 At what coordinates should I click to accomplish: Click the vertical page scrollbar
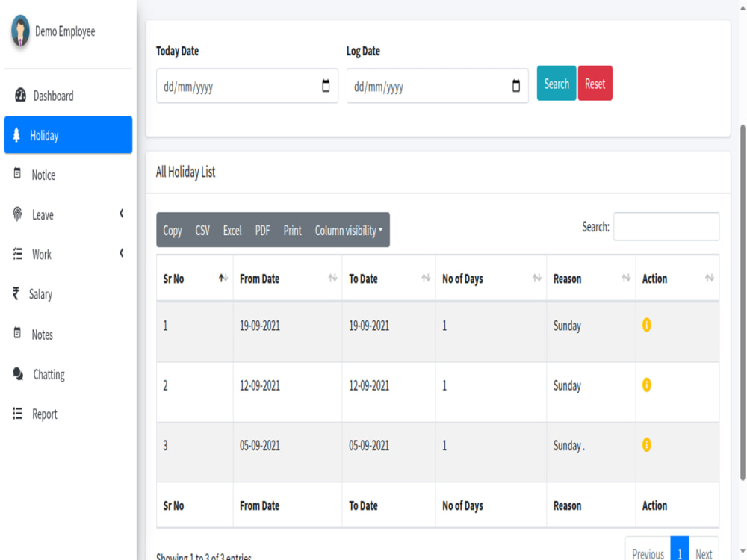pyautogui.click(x=743, y=302)
